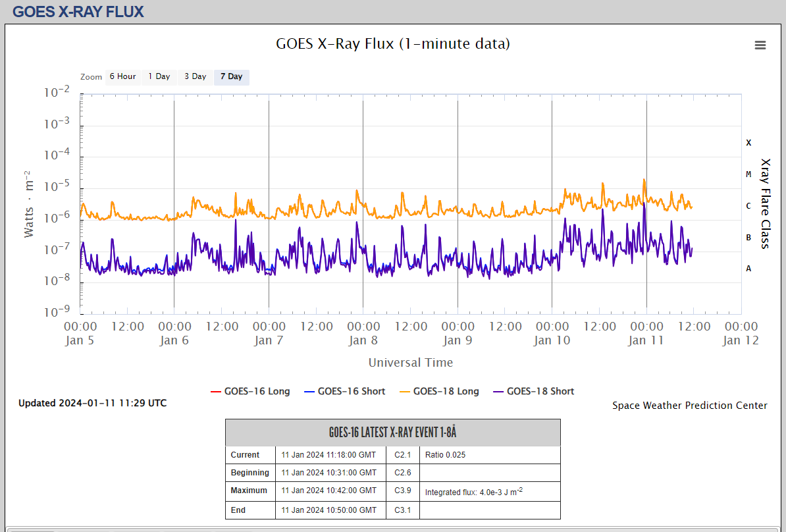786x532 pixels.
Task: Click the Integrated flux value cell
Action: pyautogui.click(x=473, y=491)
